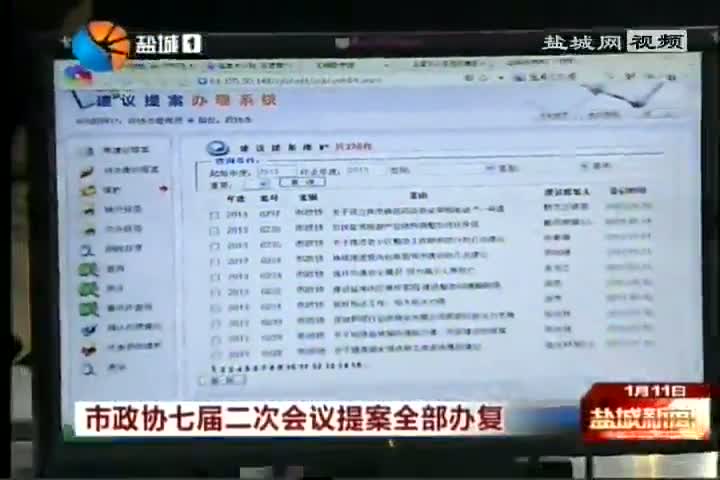This screenshot has height=480, width=720.
Task: Tick the checkbox of the eighth table row
Action: (x=216, y=324)
